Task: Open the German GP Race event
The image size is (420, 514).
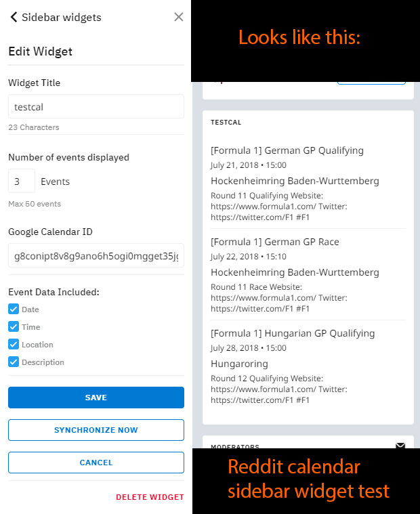Action: pyautogui.click(x=275, y=242)
